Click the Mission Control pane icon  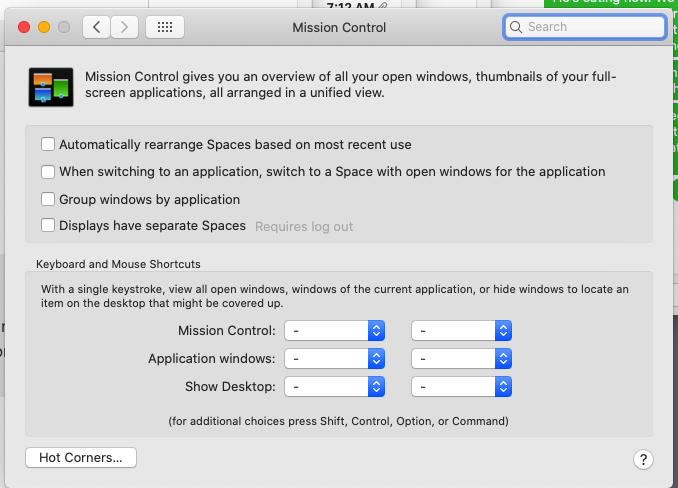(51, 87)
